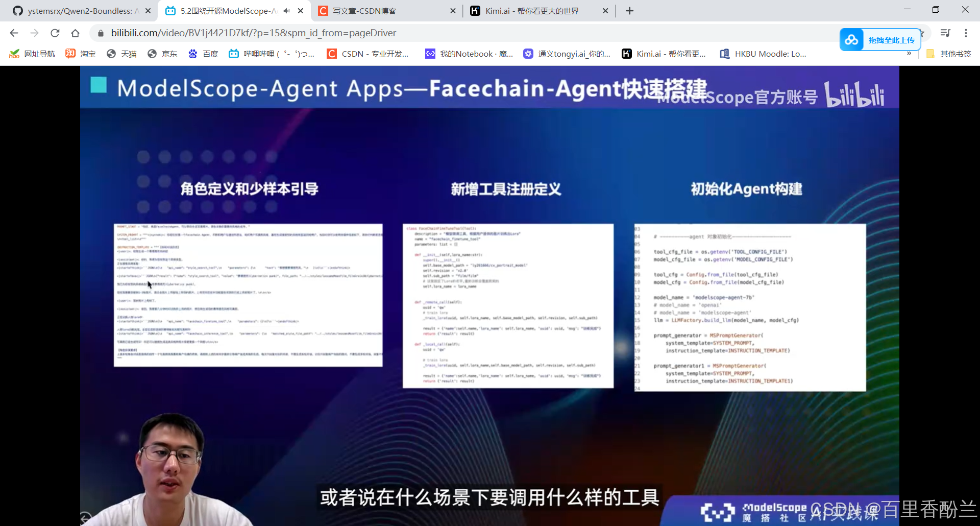Open the Kimi.ai bookmark in bookmarks bar
This screenshot has height=526, width=980.
(x=664, y=54)
